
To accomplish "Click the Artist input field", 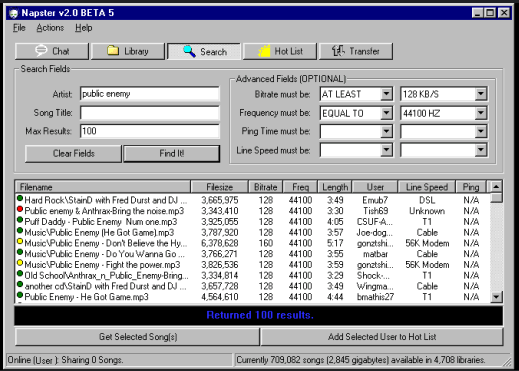I will tap(150, 94).
